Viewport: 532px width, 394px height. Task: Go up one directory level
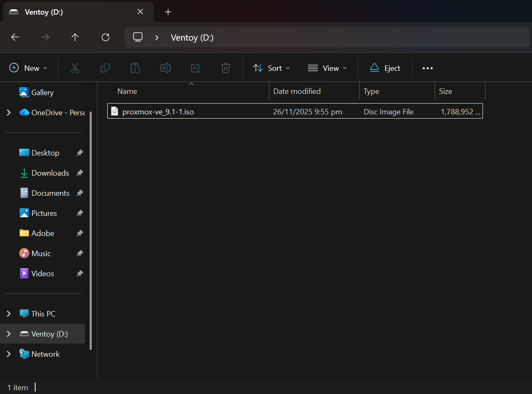point(75,37)
